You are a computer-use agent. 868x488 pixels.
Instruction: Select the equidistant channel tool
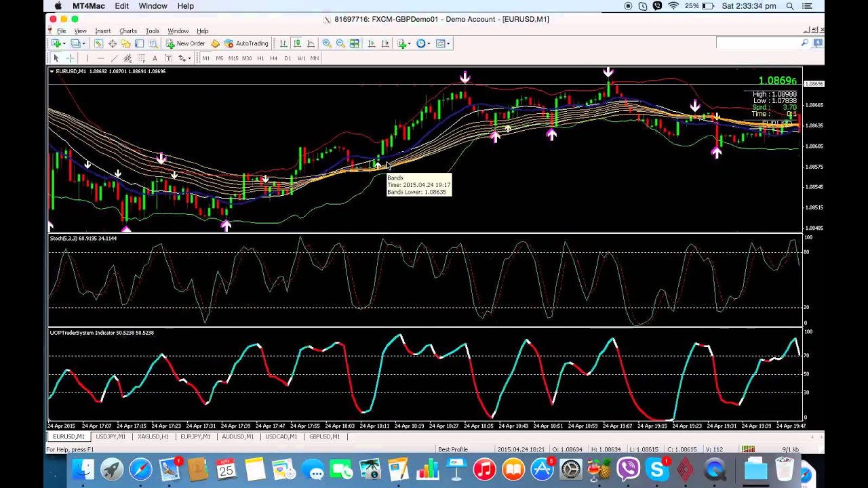[127, 58]
